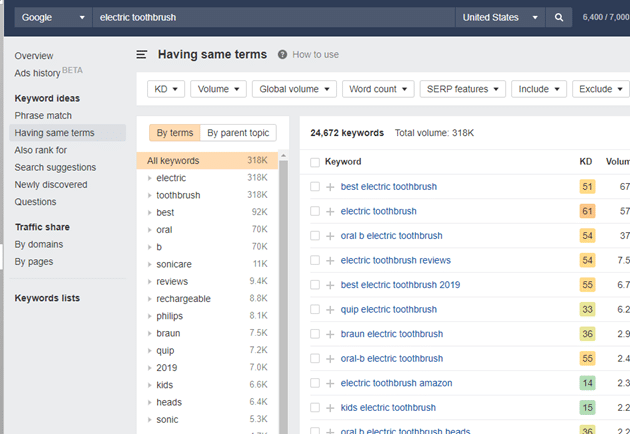Open 'kids electric toothbrush' keyword link

coord(388,407)
